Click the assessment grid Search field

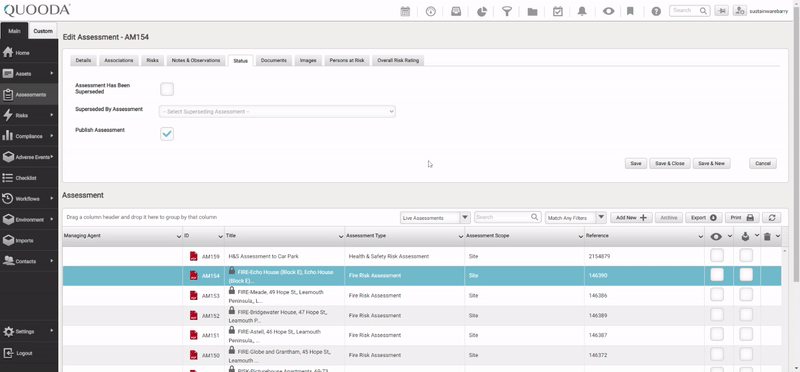(507, 217)
